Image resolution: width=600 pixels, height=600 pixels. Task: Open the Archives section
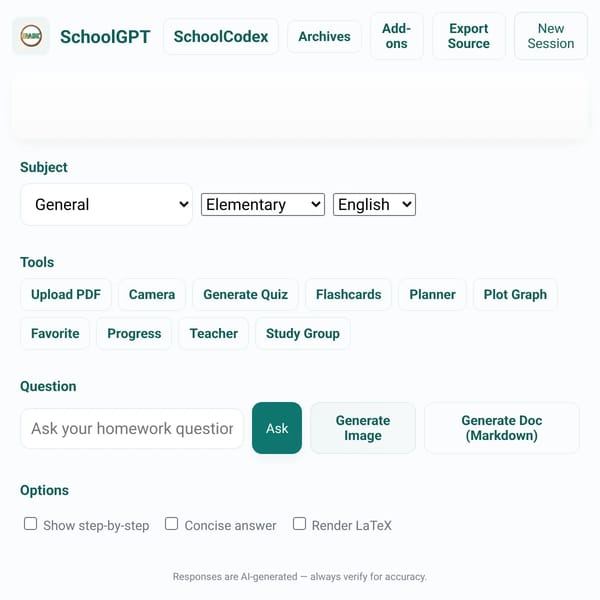click(324, 36)
